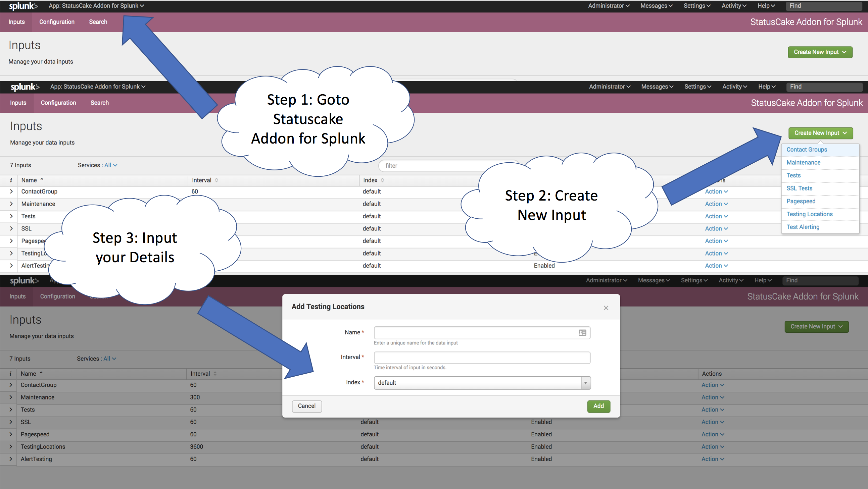Click the splunk logo in the middle banner
868x489 pixels.
[x=25, y=87]
